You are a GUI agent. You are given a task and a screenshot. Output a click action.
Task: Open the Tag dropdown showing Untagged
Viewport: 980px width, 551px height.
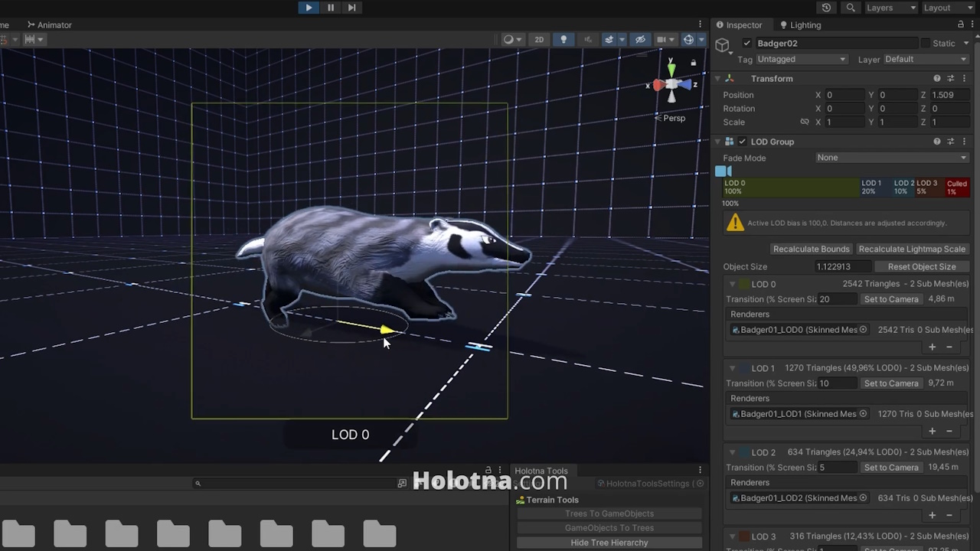802,60
